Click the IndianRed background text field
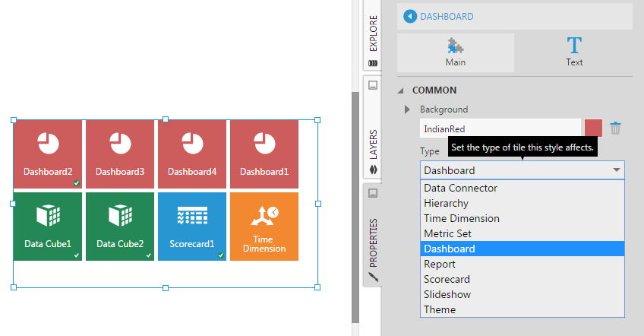Image resolution: width=644 pixels, height=336 pixels. (x=500, y=128)
